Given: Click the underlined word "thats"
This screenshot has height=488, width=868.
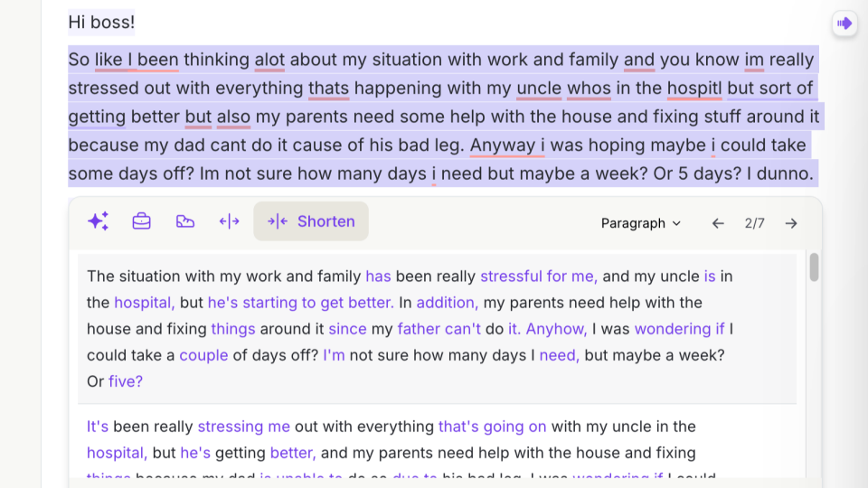Looking at the screenshot, I should 328,89.
